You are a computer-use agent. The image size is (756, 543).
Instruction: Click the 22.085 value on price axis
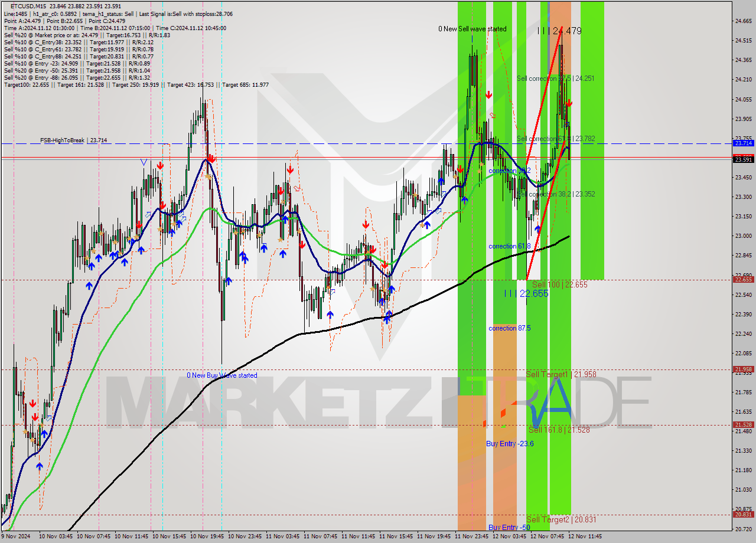point(743,354)
